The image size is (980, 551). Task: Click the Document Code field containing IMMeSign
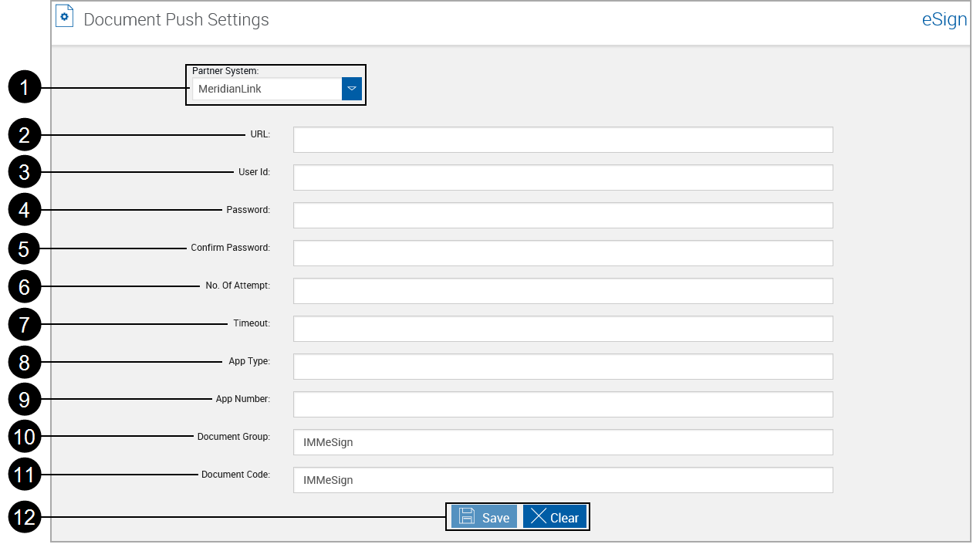click(x=563, y=479)
